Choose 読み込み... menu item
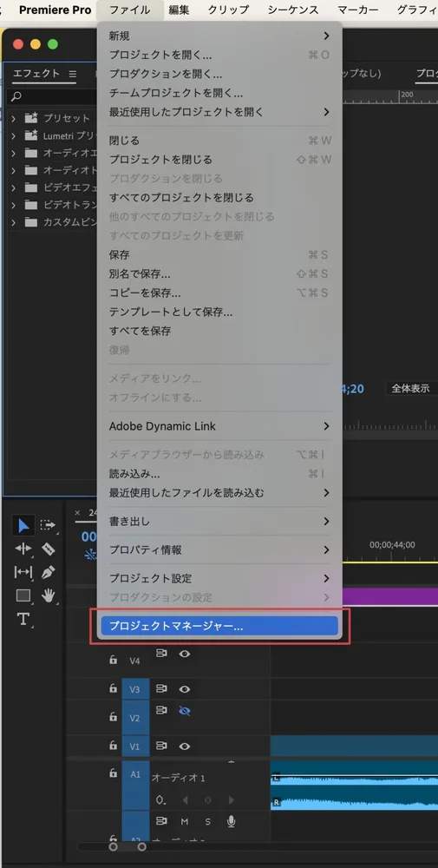This screenshot has height=868, width=438. pos(219,474)
